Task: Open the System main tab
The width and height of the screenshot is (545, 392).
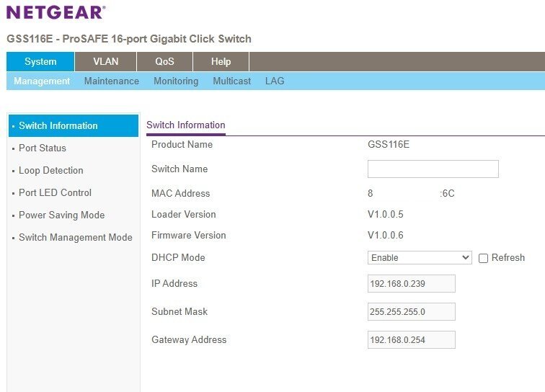Action: (40, 61)
